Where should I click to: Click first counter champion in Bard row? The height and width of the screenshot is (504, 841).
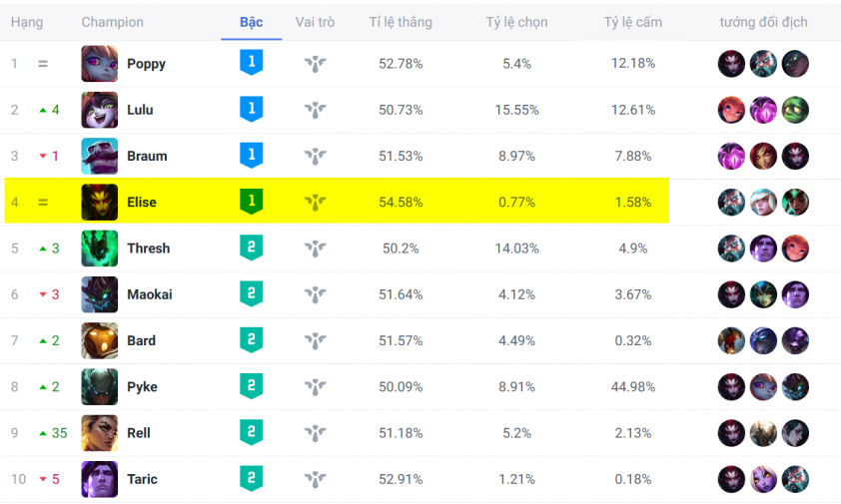[731, 340]
